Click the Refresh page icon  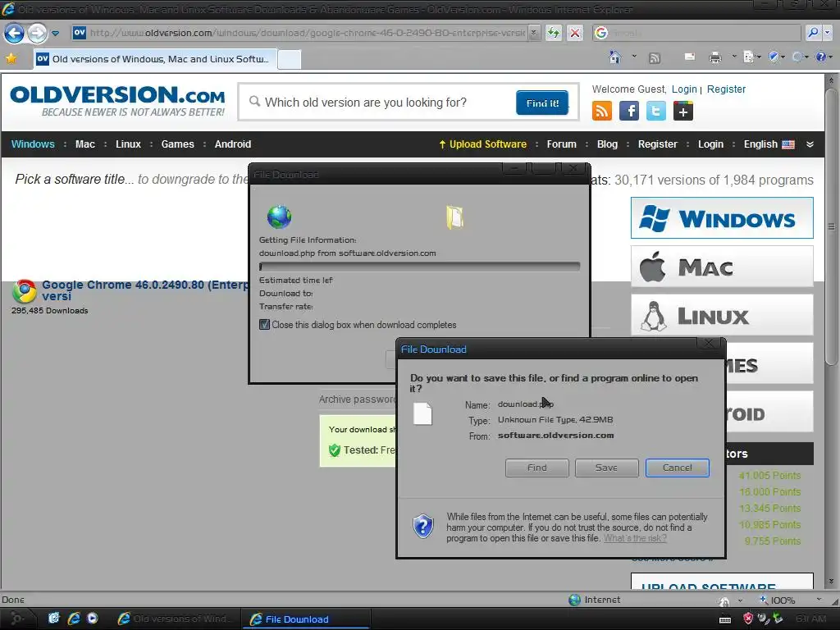[x=554, y=33]
